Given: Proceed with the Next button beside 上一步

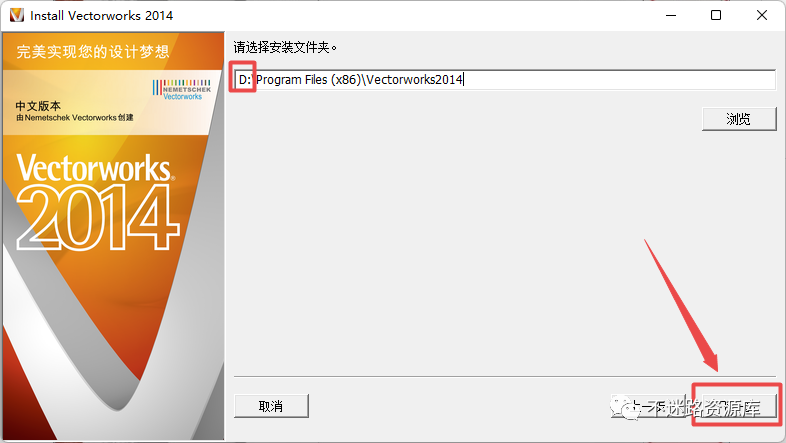Looking at the screenshot, I should (x=739, y=406).
